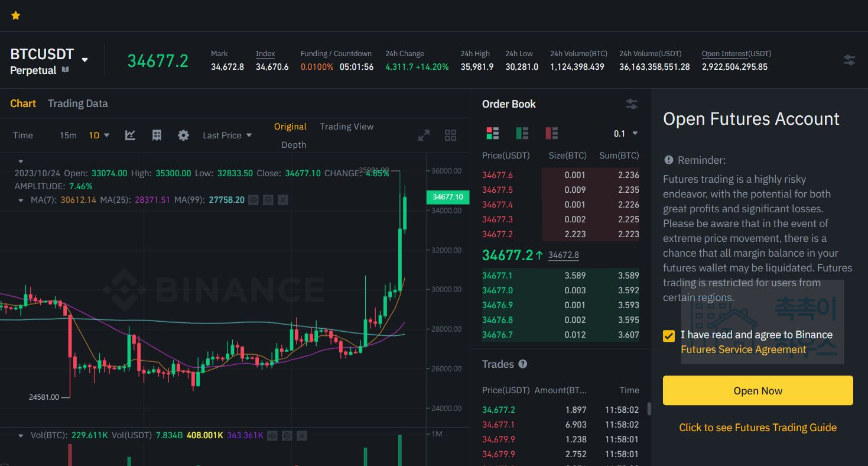Open the Trades help question-mark icon
This screenshot has height=466, width=868.
(x=522, y=364)
